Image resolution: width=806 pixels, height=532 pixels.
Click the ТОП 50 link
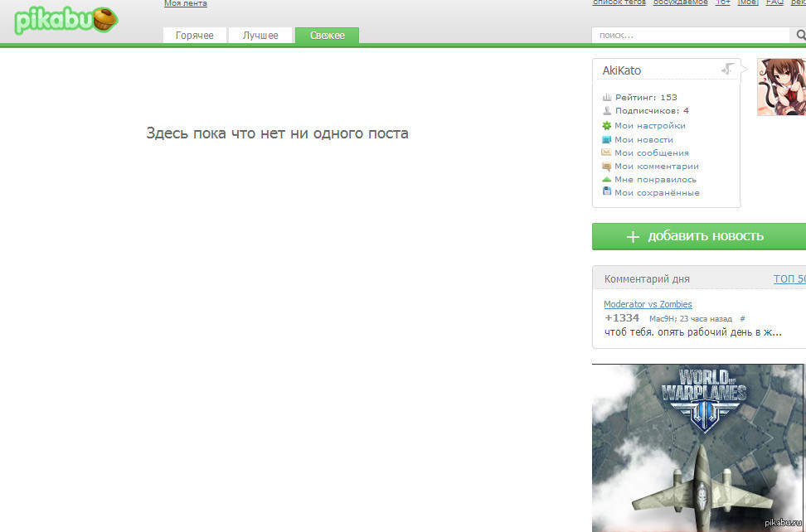click(789, 279)
